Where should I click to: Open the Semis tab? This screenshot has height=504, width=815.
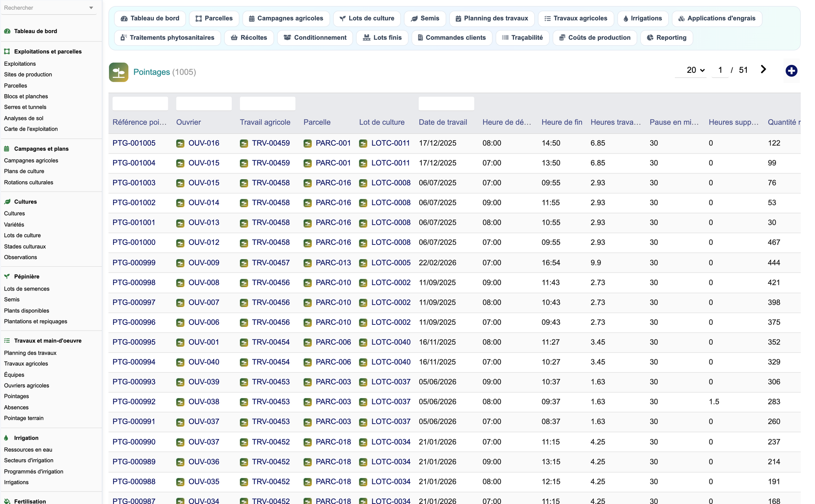(x=425, y=18)
